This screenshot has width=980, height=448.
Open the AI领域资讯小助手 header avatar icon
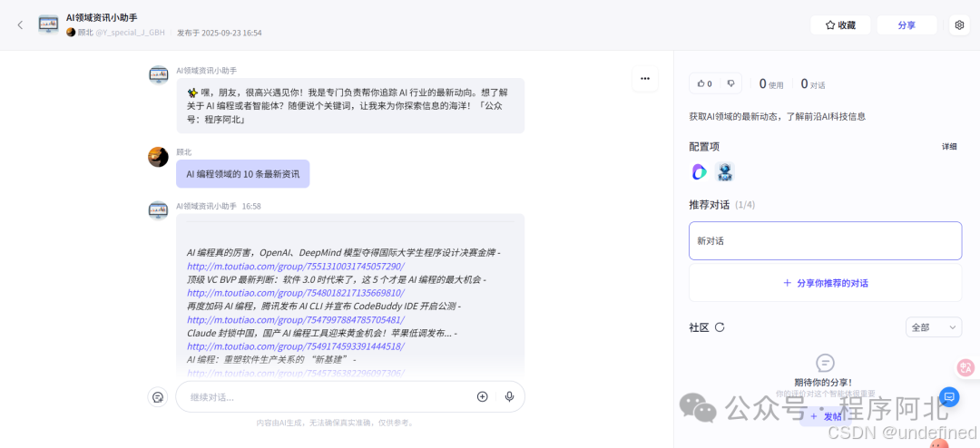coord(48,24)
